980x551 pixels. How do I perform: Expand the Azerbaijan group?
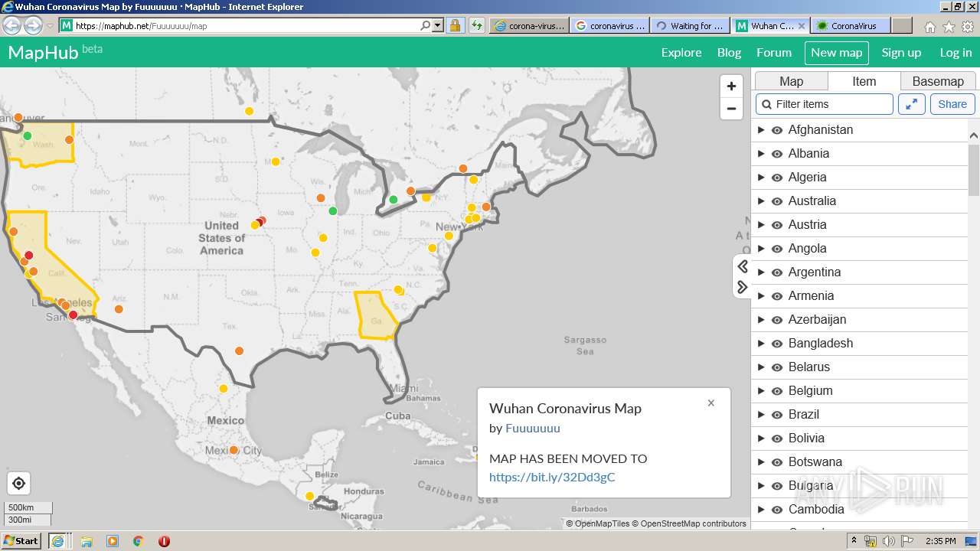coord(761,320)
